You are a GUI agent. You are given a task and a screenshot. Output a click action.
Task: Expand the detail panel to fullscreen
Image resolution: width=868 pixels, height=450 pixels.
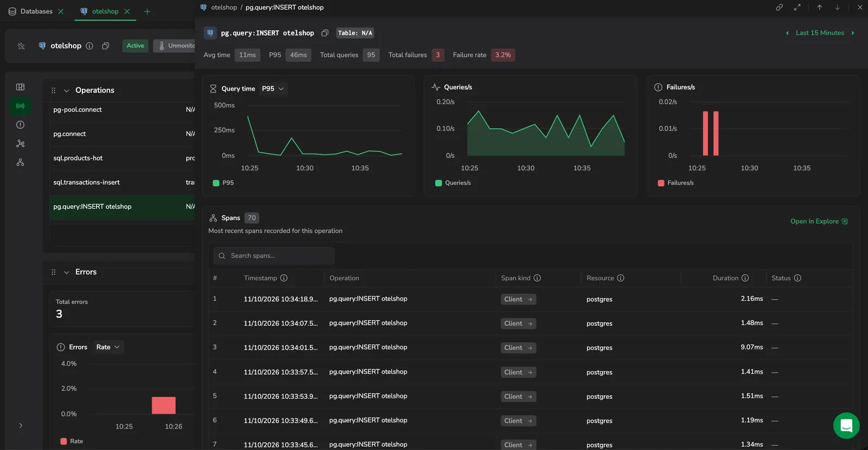[x=797, y=7]
